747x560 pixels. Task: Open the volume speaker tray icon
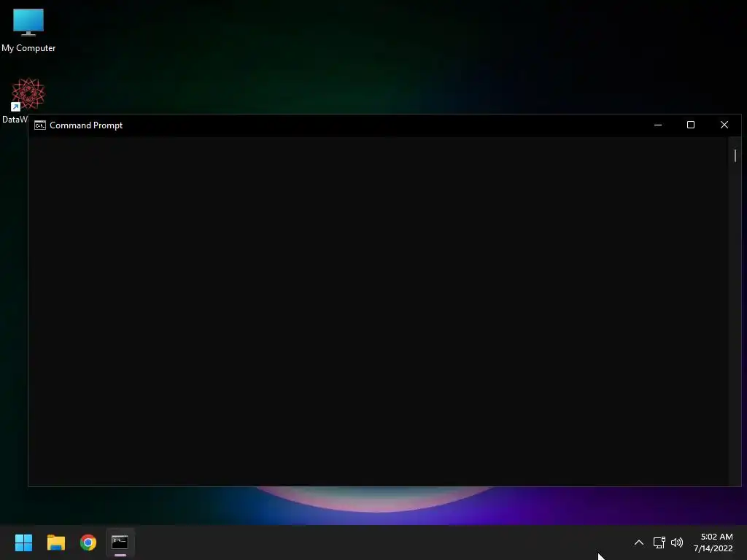(x=677, y=542)
